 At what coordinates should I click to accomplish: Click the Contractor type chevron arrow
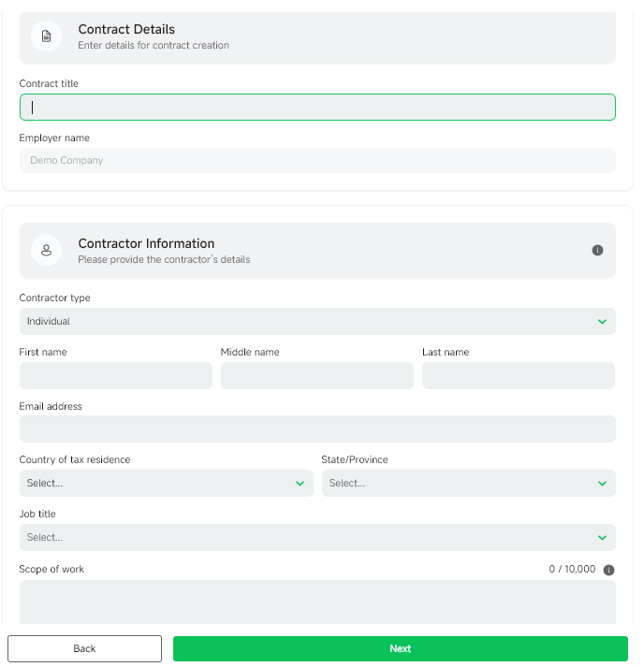[602, 322]
